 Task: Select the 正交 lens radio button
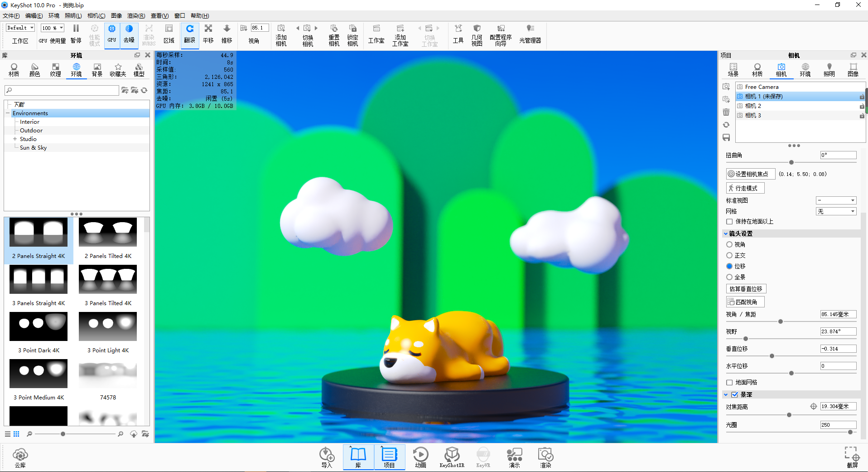[729, 255]
